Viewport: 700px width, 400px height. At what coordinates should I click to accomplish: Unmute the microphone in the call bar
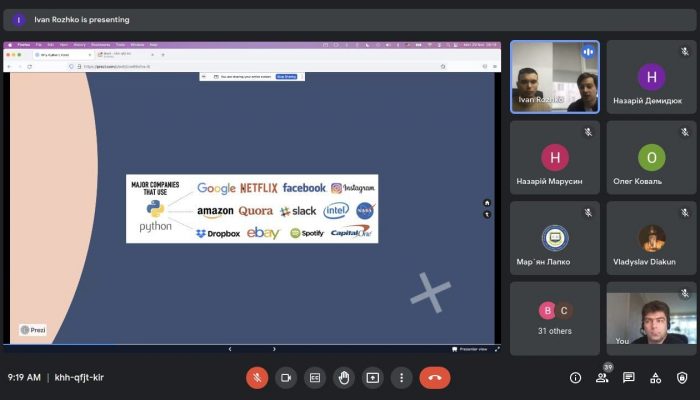(257, 377)
